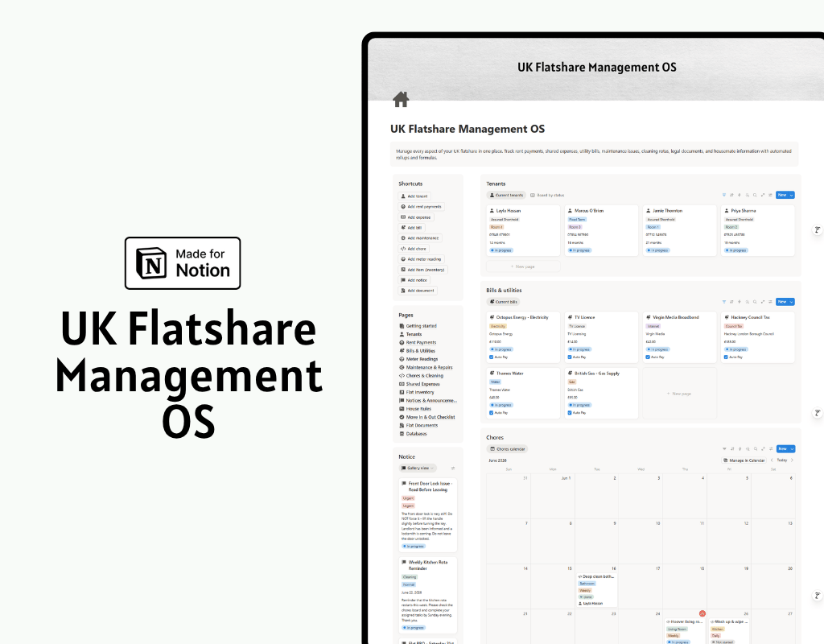Image resolution: width=824 pixels, height=644 pixels.
Task: Toggle Auto Pay on TV Licence card
Action: (570, 357)
